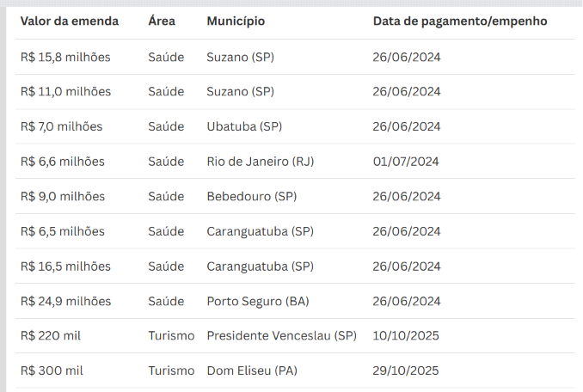Click the 'Valor da emenda' column header

pos(70,21)
